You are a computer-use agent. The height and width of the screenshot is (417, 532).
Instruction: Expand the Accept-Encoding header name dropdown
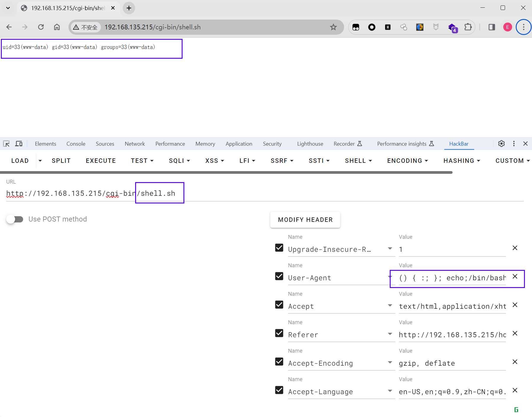tap(390, 362)
